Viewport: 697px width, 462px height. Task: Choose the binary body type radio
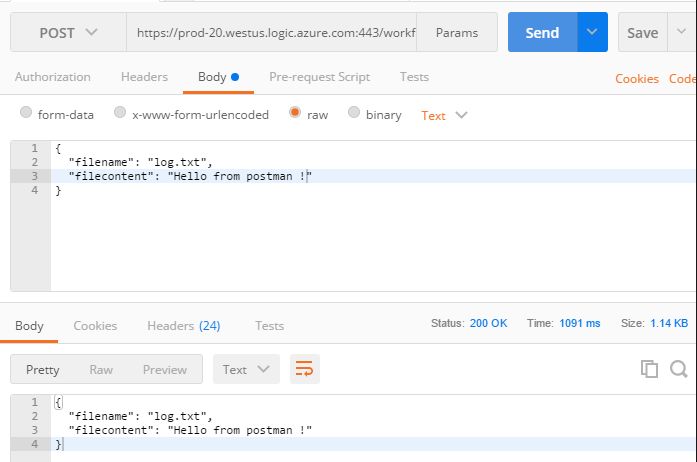354,114
